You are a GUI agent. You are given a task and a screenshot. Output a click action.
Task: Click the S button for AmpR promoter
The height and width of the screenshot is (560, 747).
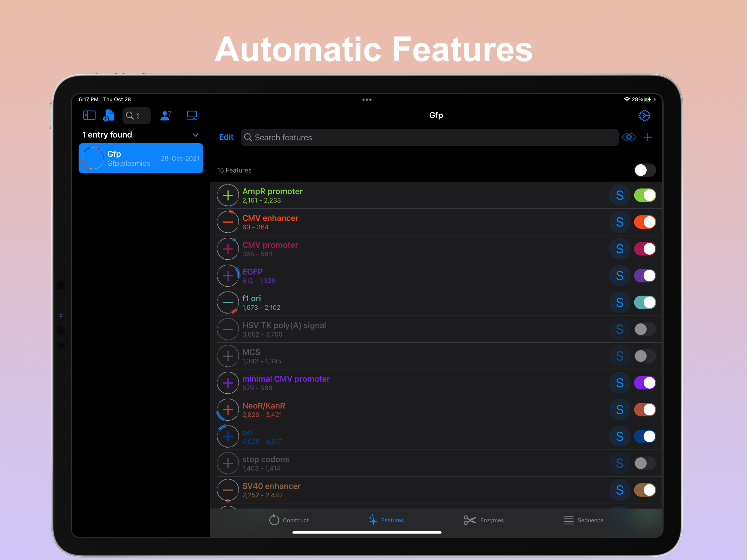click(619, 195)
